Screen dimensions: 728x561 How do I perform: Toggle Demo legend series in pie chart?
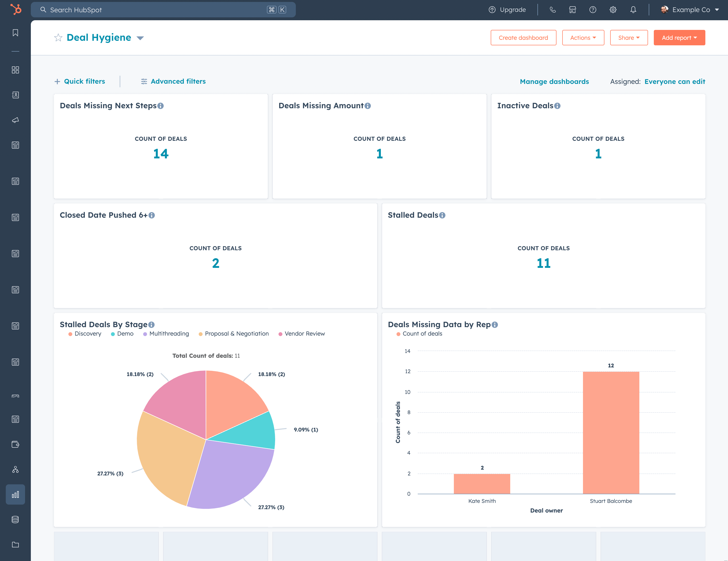pyautogui.click(x=122, y=333)
